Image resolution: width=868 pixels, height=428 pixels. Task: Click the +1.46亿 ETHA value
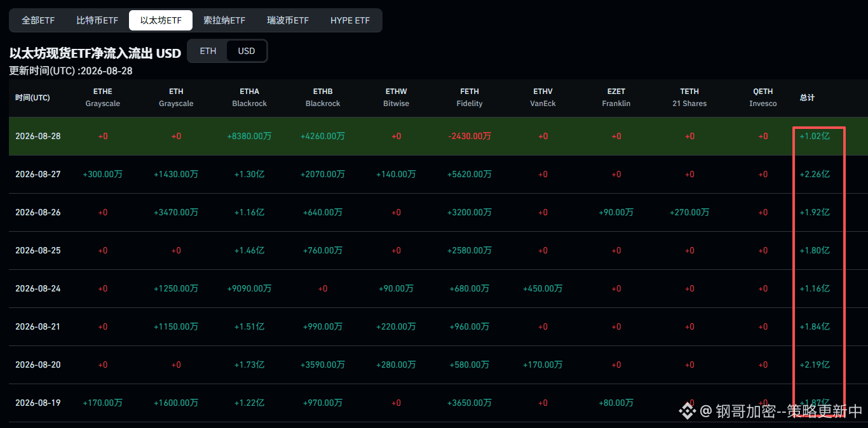tap(250, 250)
